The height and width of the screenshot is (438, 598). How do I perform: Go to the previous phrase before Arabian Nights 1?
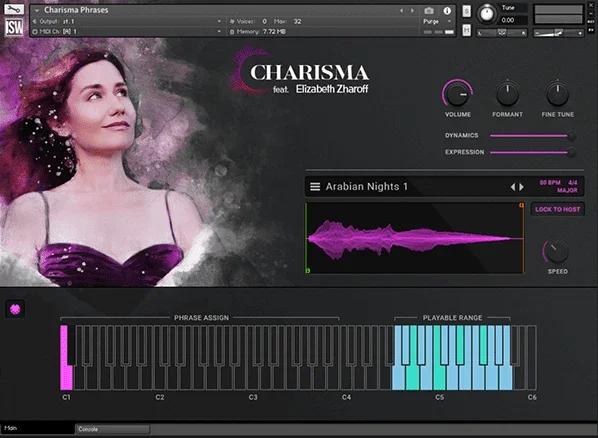tap(513, 187)
